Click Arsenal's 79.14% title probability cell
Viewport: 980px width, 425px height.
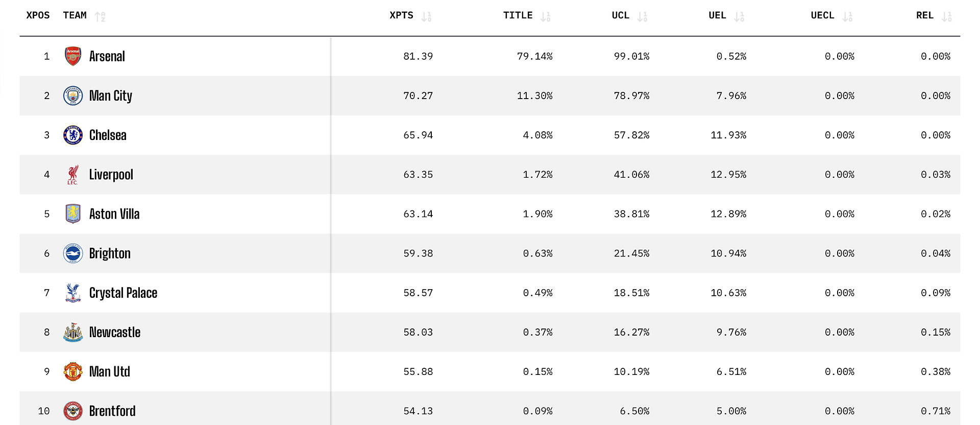pos(534,56)
